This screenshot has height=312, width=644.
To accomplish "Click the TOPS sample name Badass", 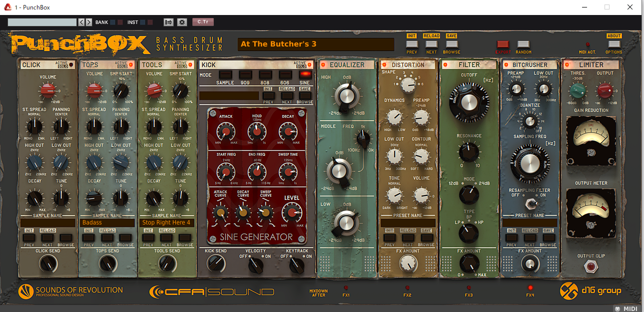I will (x=107, y=222).
